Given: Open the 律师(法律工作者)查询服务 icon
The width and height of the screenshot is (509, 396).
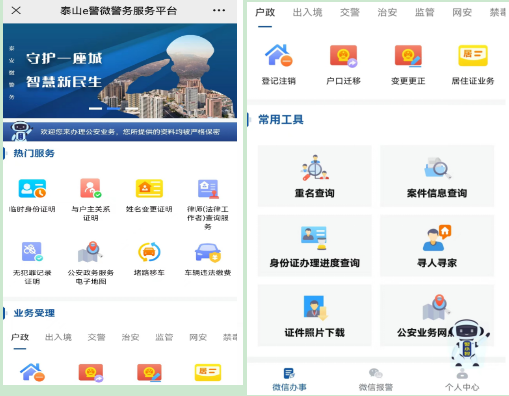Looking at the screenshot, I should coord(208,189).
